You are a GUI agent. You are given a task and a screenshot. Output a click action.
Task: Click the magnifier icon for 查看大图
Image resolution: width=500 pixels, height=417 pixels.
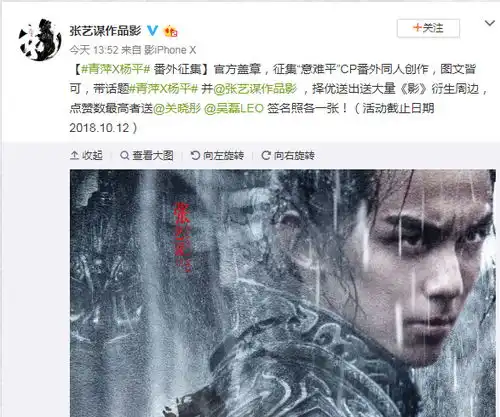click(124, 155)
